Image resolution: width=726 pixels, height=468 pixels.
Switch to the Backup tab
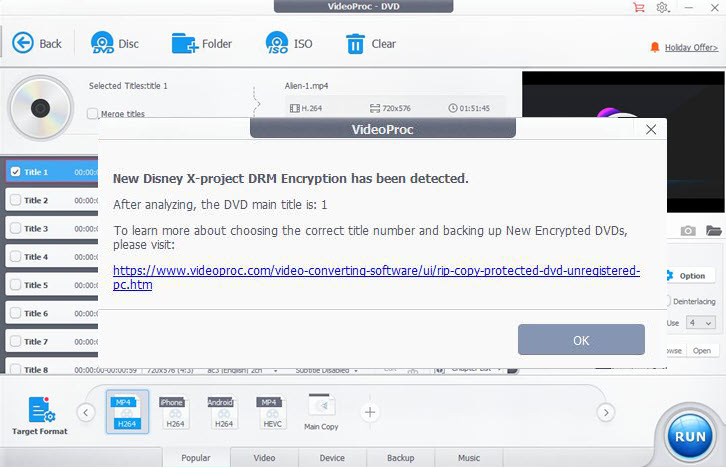[x=401, y=457]
